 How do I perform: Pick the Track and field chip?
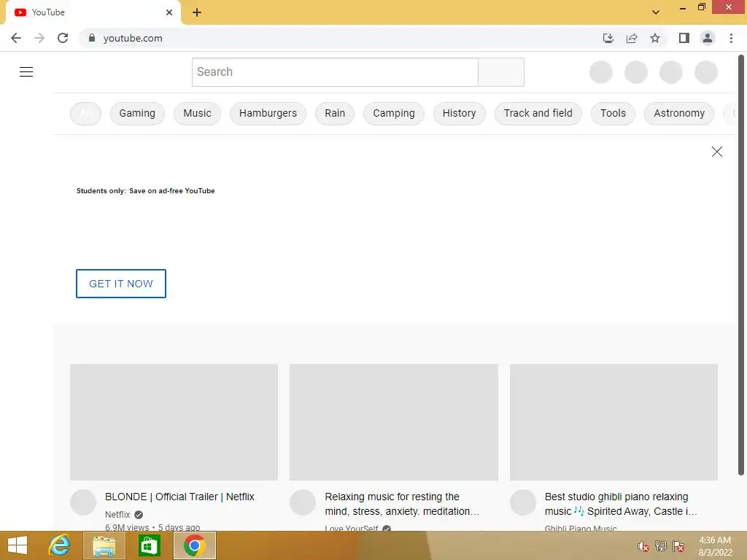pos(538,113)
